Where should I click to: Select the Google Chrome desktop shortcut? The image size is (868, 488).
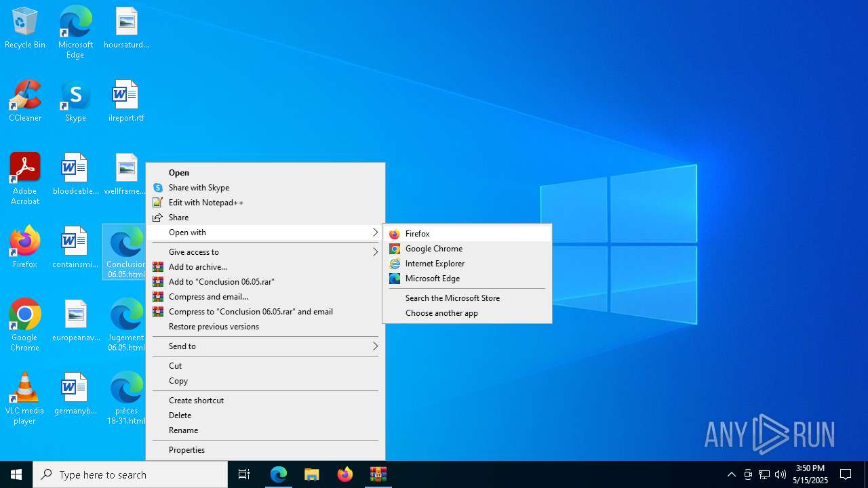[25, 325]
